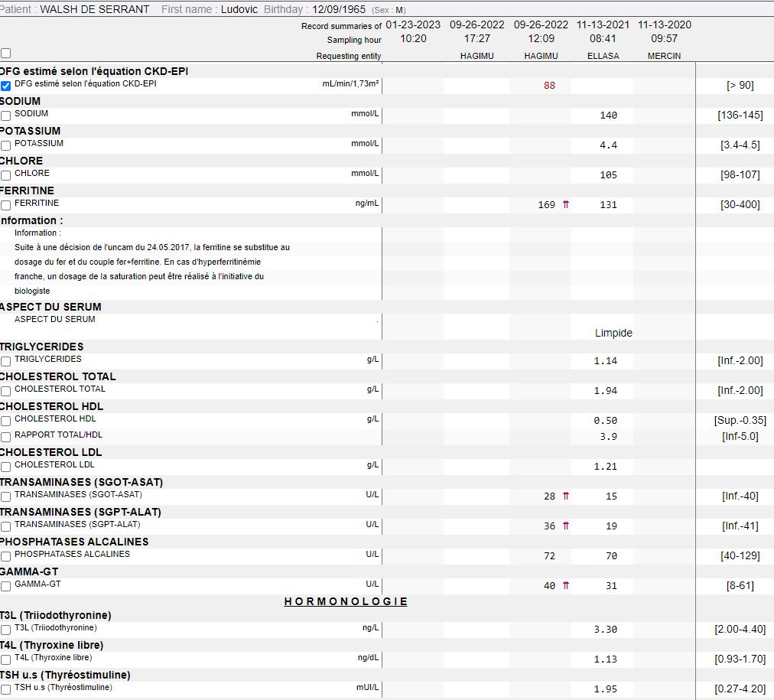Click the red arrow icon beside Ferritine 169
Screen dimensions: 774x700
[x=566, y=204]
